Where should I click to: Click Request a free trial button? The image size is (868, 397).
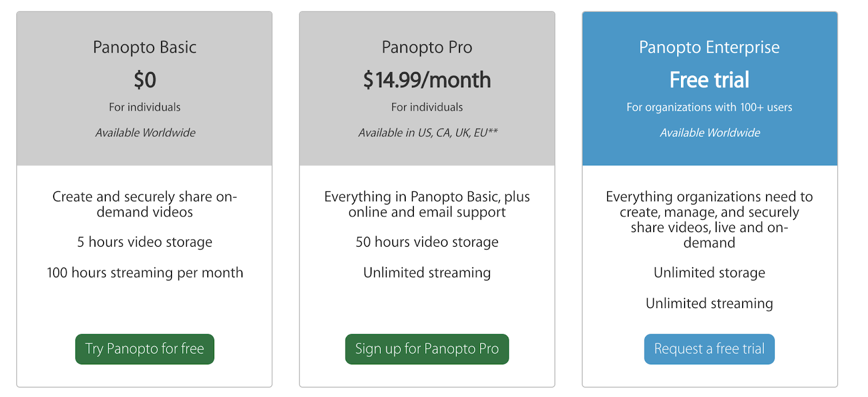coord(709,349)
